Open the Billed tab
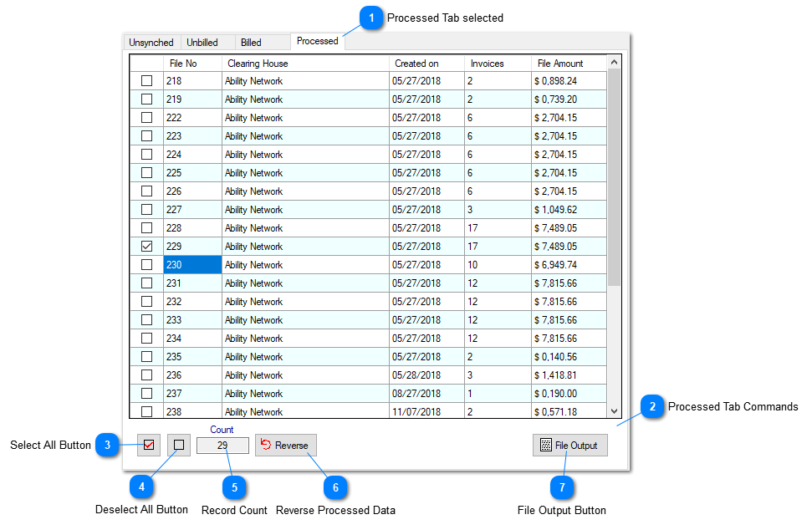Image resolution: width=812 pixels, height=530 pixels. click(x=249, y=42)
